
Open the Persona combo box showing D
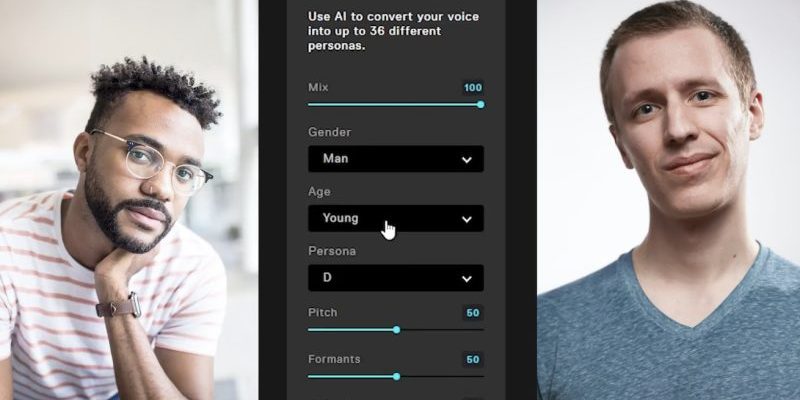396,278
